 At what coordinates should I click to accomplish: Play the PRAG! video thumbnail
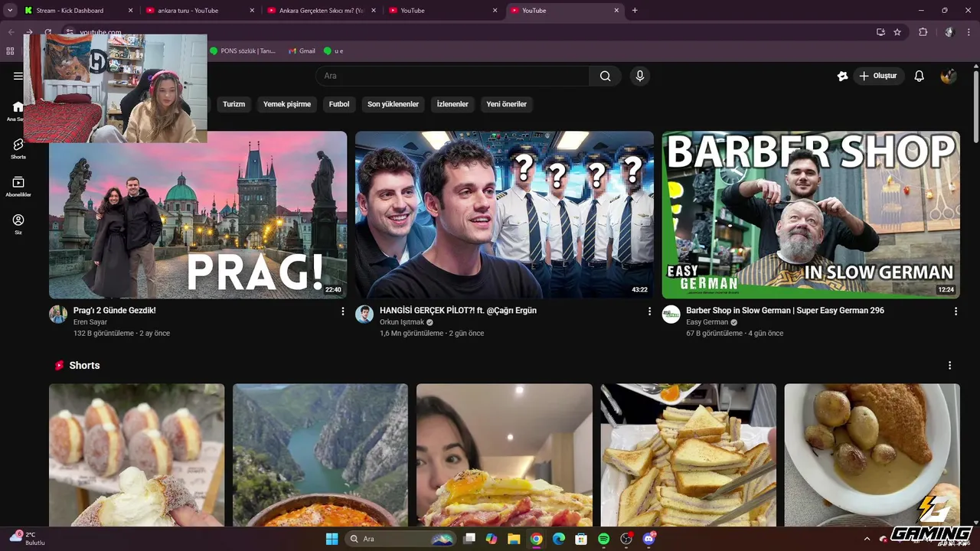point(198,214)
